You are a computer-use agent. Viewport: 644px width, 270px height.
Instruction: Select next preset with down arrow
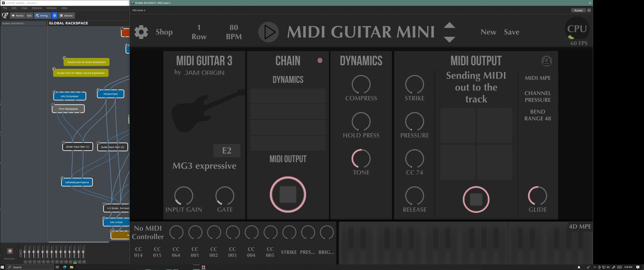(449, 39)
